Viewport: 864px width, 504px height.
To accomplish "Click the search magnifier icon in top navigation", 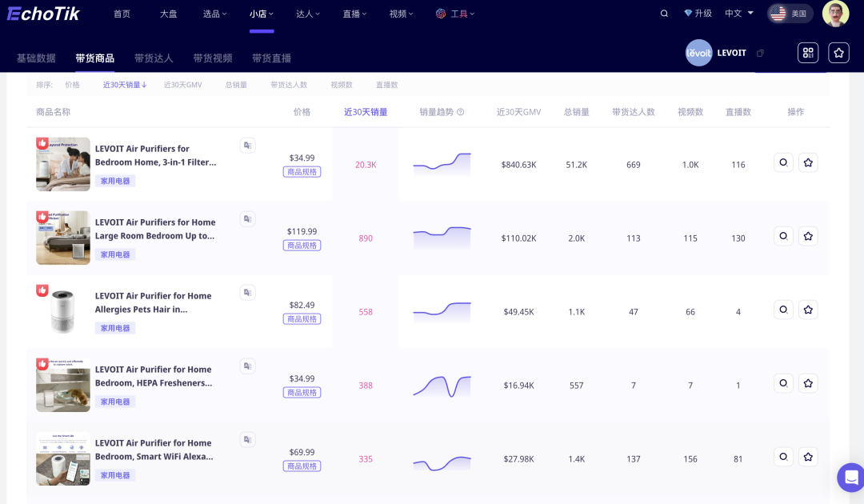I will pyautogui.click(x=664, y=14).
